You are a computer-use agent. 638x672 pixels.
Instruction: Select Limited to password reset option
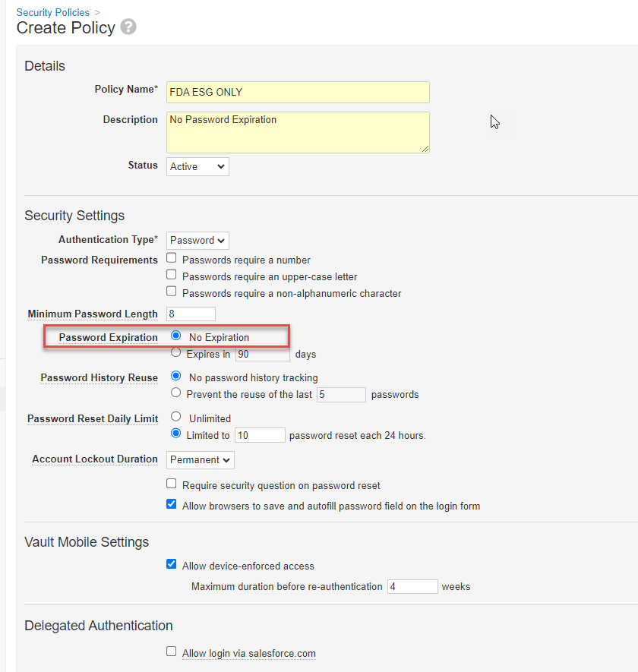pos(175,434)
